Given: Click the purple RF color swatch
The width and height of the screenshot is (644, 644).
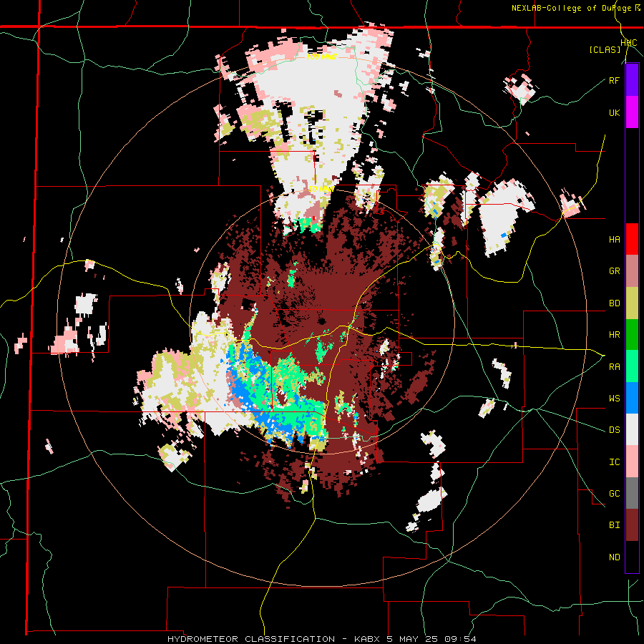Looking at the screenshot, I should [632, 80].
